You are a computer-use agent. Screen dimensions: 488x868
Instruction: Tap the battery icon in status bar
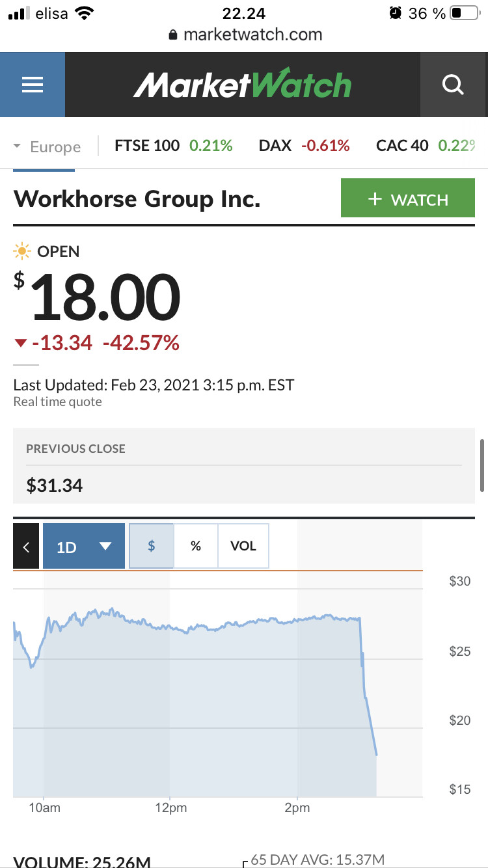[x=464, y=13]
